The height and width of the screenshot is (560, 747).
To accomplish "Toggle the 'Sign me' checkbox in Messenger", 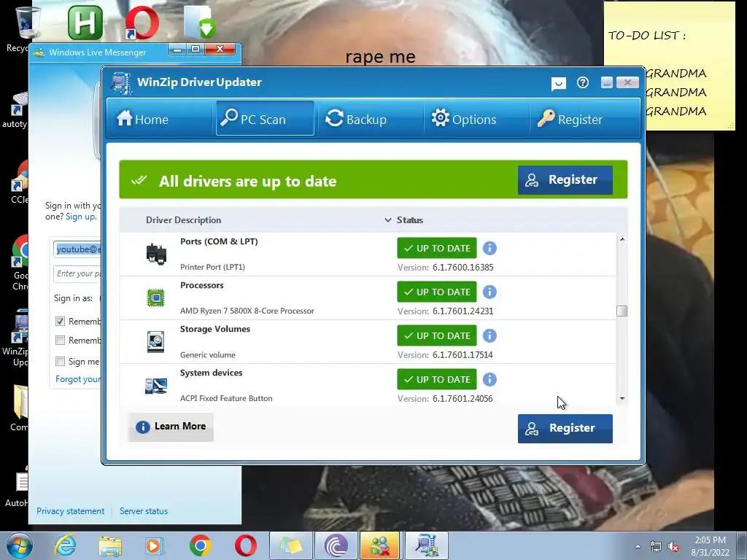I will 60,362.
